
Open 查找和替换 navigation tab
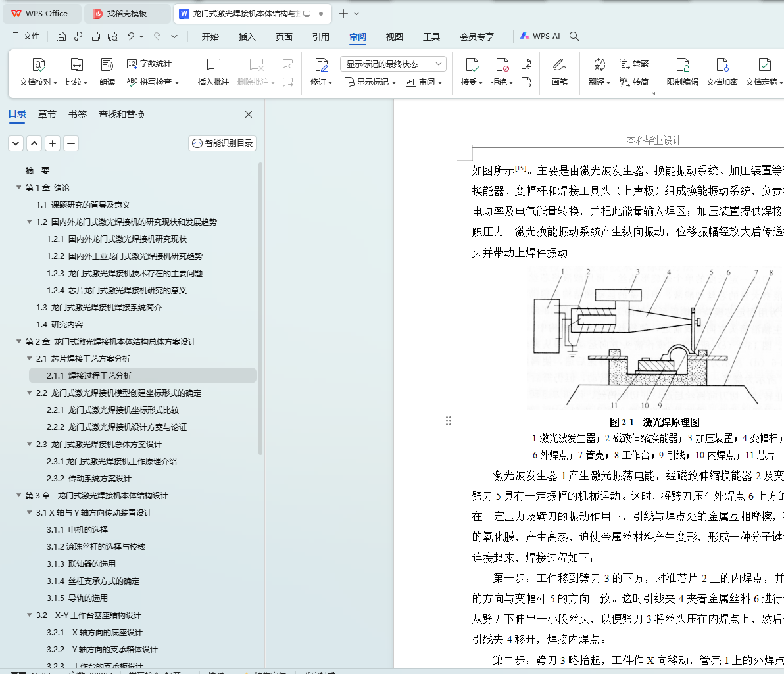point(122,114)
